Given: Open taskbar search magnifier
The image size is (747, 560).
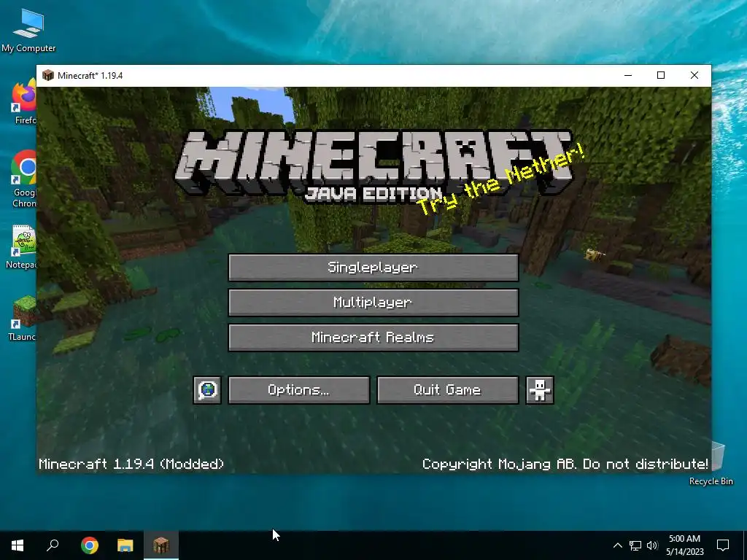Looking at the screenshot, I should click(53, 545).
